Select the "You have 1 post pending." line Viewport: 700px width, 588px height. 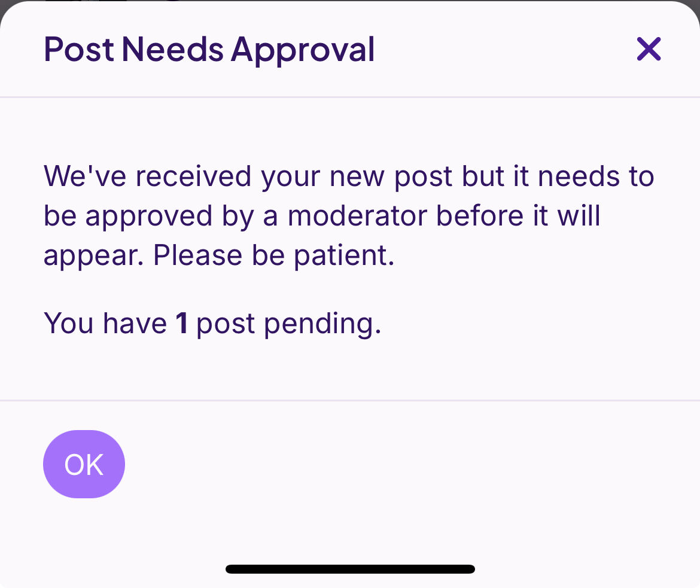coord(212,324)
